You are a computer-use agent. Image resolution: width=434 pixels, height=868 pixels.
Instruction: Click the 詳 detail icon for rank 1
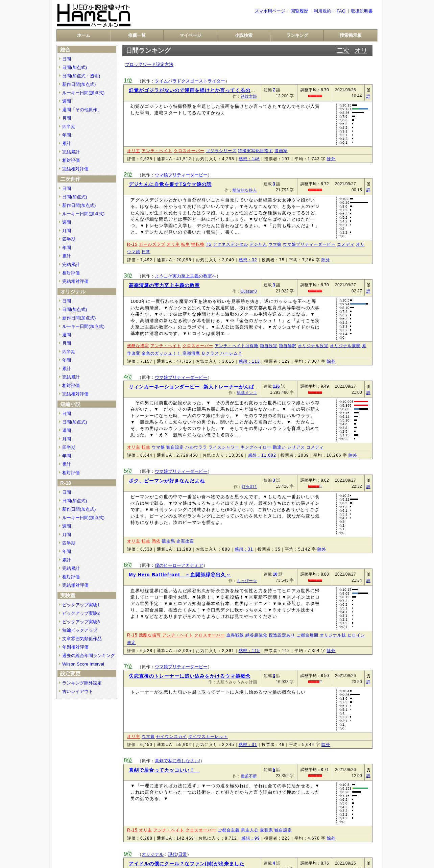coord(368,96)
